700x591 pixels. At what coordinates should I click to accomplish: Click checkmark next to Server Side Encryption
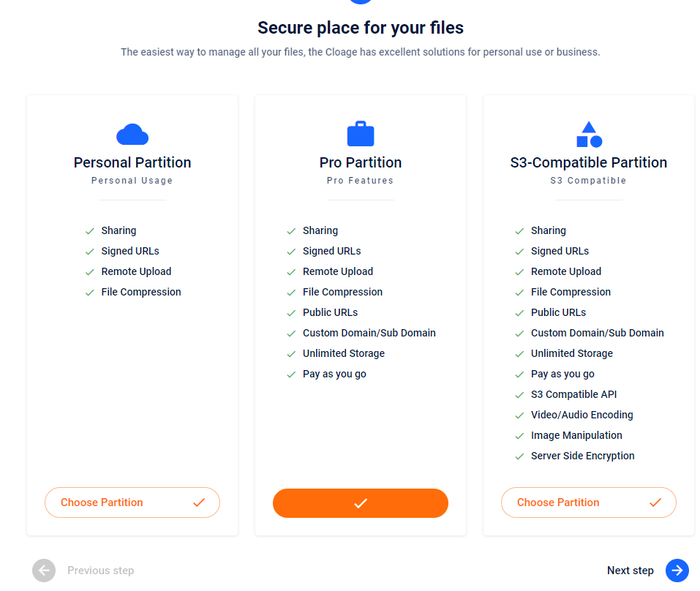519,456
